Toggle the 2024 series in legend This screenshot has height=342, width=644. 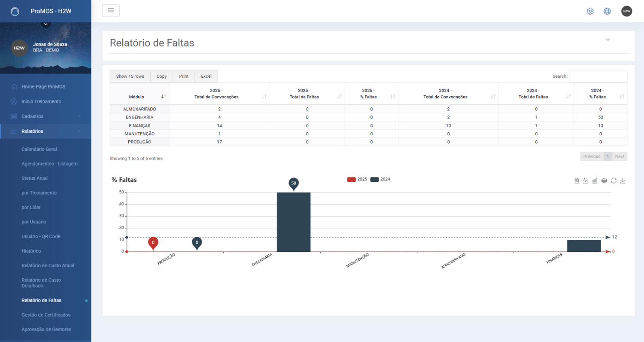coord(380,179)
